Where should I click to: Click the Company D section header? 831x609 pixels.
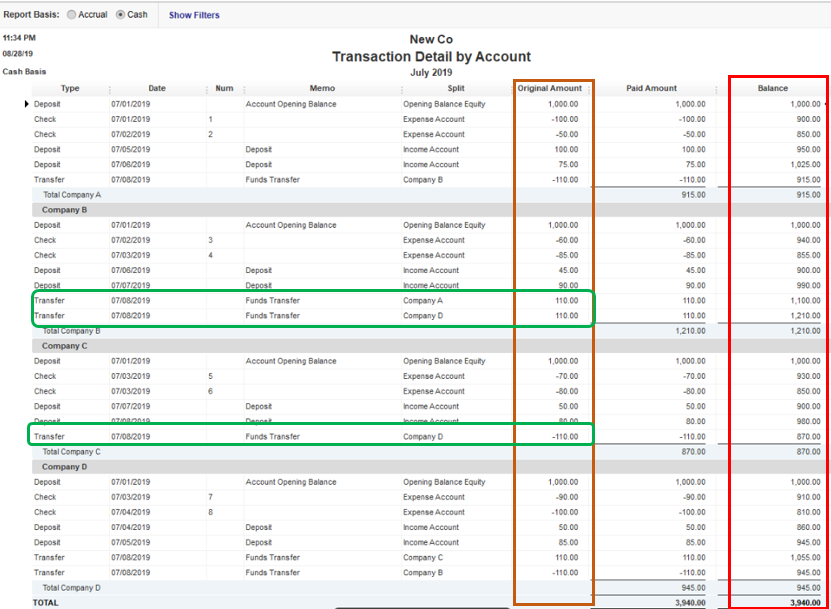click(x=64, y=467)
